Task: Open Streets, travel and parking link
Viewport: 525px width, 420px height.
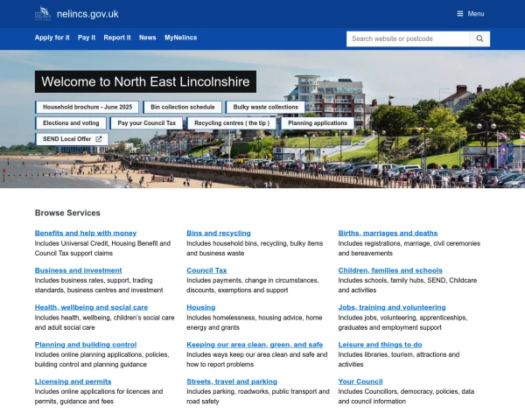Action: tap(232, 381)
